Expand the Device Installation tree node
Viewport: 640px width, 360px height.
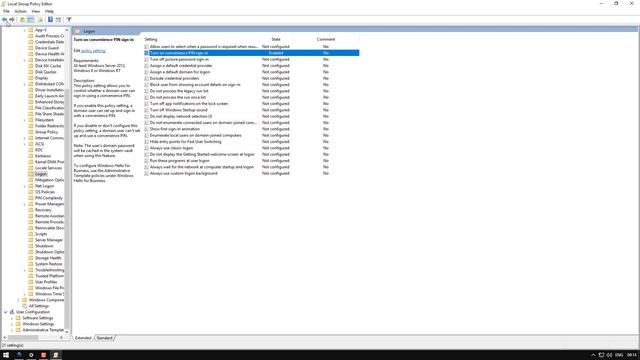click(x=24, y=60)
